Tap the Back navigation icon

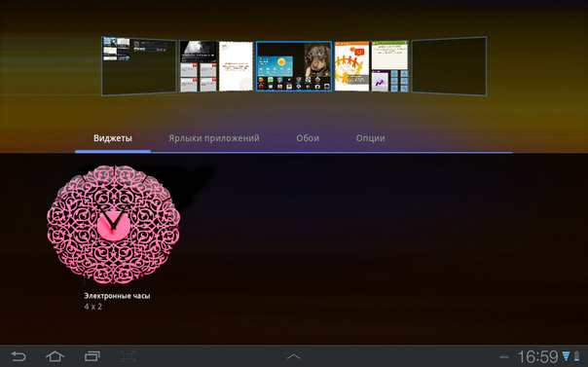18,356
